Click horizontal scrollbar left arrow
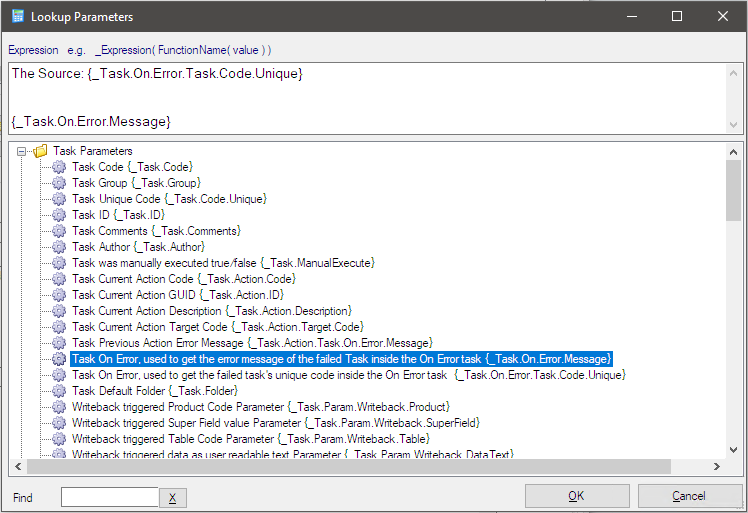Screen dimensions: 748x513 [18, 466]
